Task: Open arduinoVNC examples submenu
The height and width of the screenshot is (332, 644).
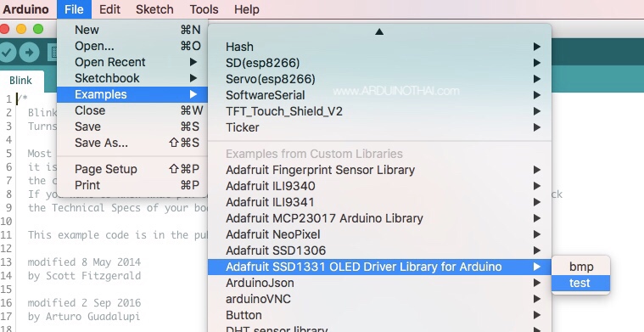Action: click(380, 299)
